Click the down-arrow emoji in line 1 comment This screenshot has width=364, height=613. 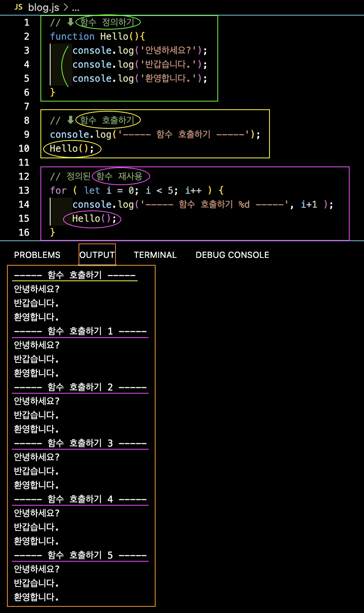pos(70,22)
